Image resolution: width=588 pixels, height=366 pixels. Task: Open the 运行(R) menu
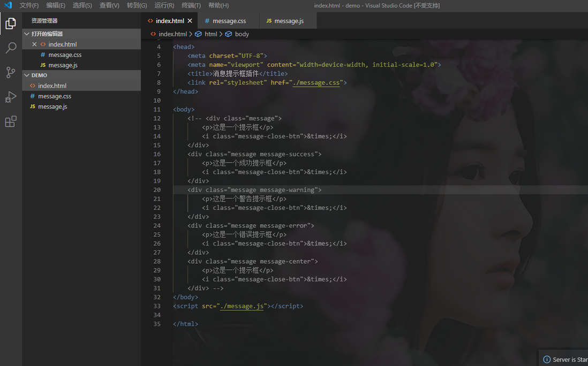coord(164,6)
